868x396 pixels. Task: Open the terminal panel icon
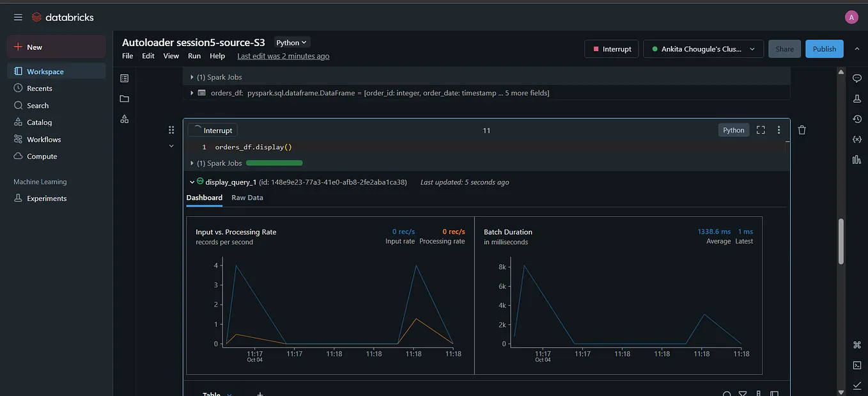856,365
